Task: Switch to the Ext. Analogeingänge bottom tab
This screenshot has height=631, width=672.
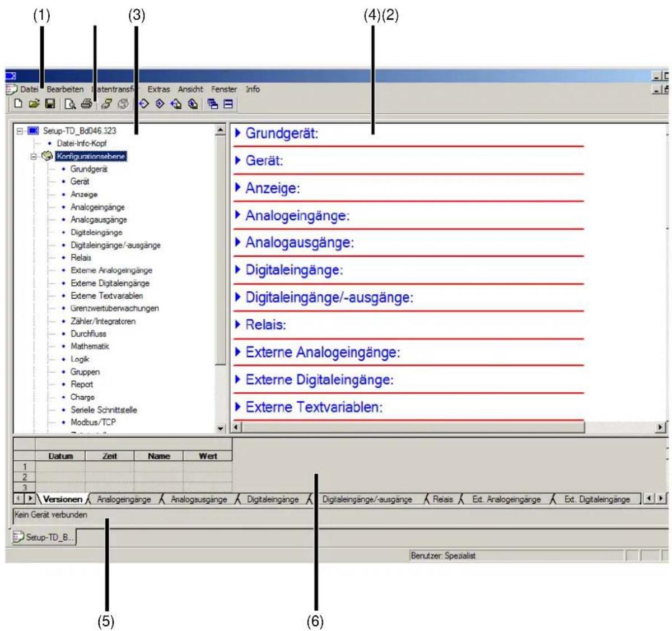Action: click(506, 499)
